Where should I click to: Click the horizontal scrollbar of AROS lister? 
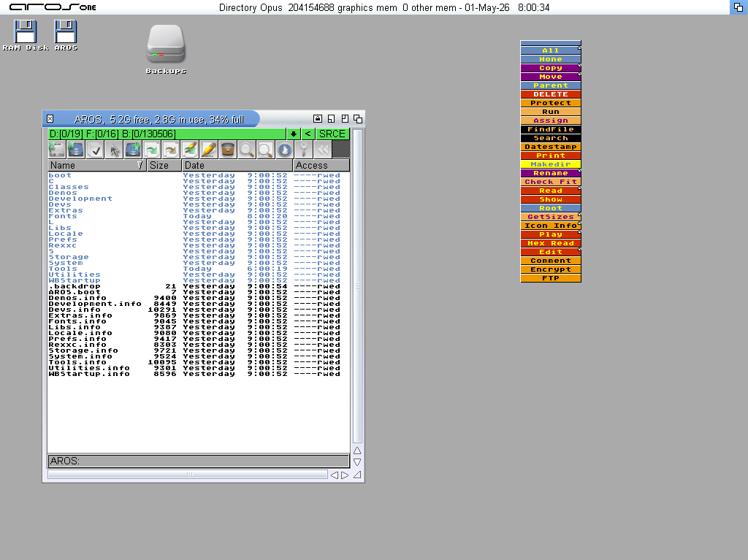pyautogui.click(x=188, y=475)
